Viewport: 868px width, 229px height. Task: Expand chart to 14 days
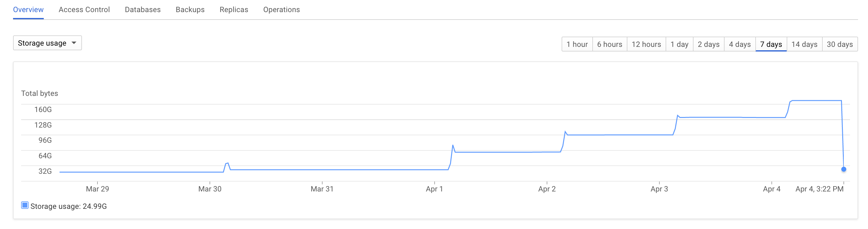coord(805,44)
